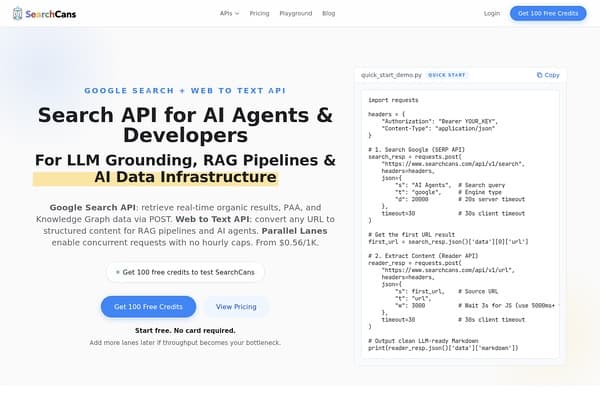Open the Blog link in navigation
The width and height of the screenshot is (600, 400).
329,13
